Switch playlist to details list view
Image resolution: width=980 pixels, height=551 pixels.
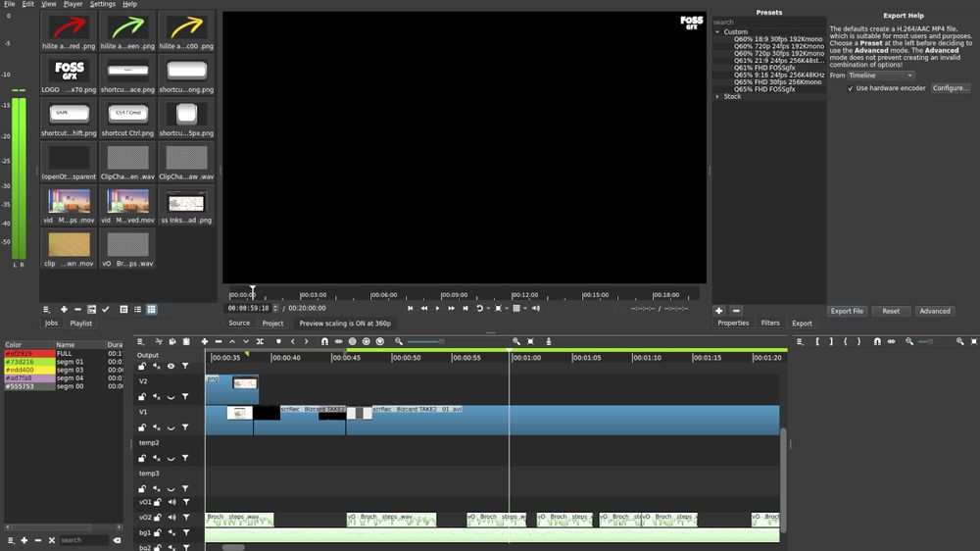pos(137,310)
